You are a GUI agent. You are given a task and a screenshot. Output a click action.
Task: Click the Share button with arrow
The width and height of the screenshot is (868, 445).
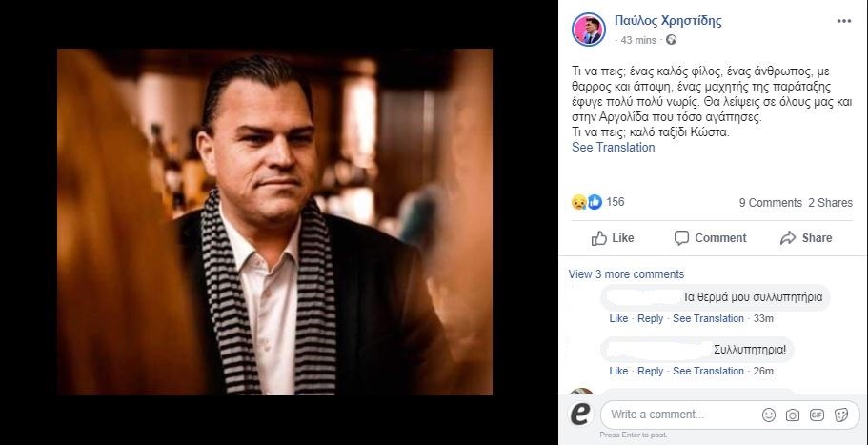(806, 238)
